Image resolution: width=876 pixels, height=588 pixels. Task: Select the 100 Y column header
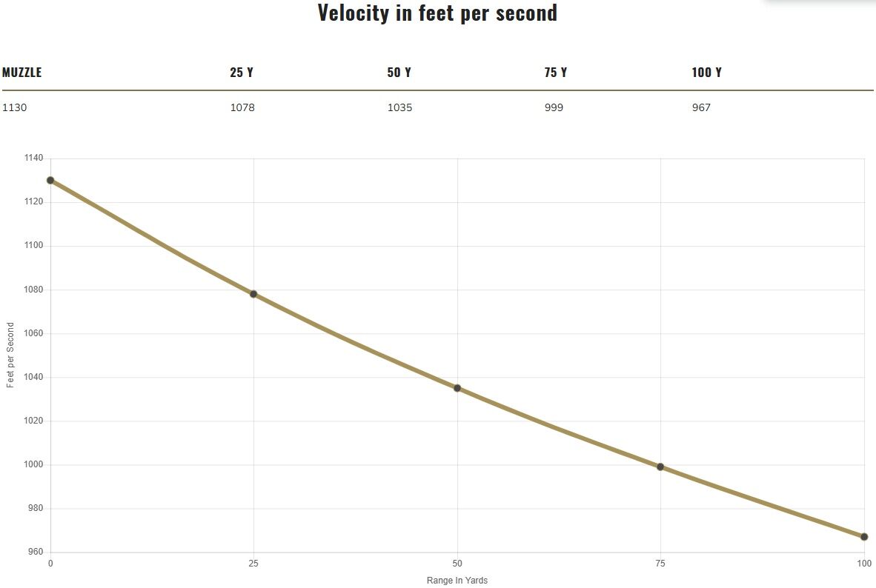tap(707, 73)
